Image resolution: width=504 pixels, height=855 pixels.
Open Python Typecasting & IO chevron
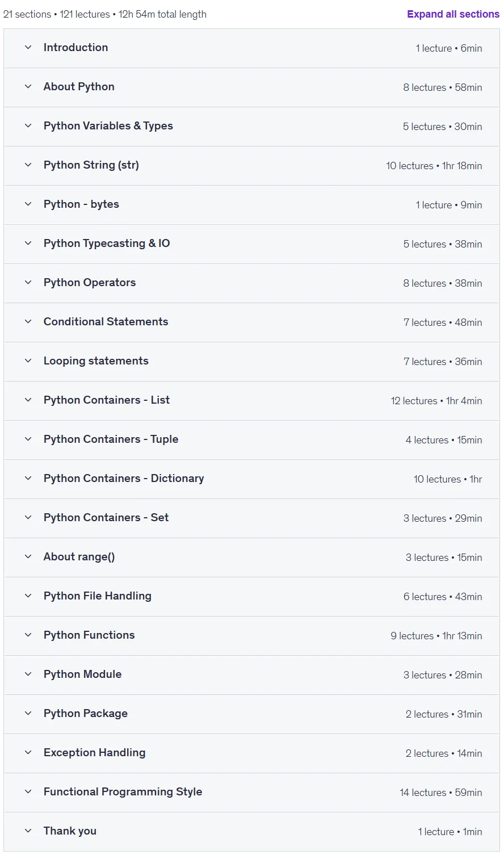[x=28, y=244]
